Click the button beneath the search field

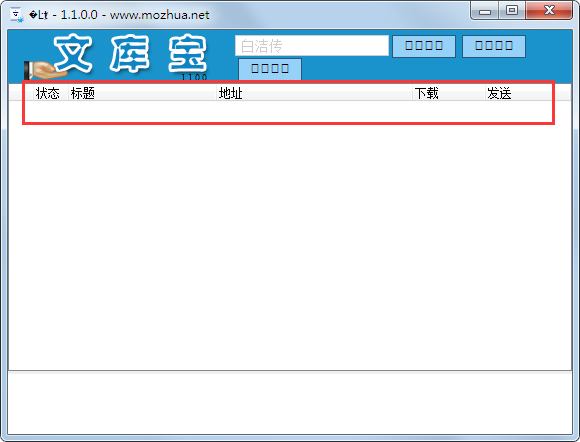[270, 69]
